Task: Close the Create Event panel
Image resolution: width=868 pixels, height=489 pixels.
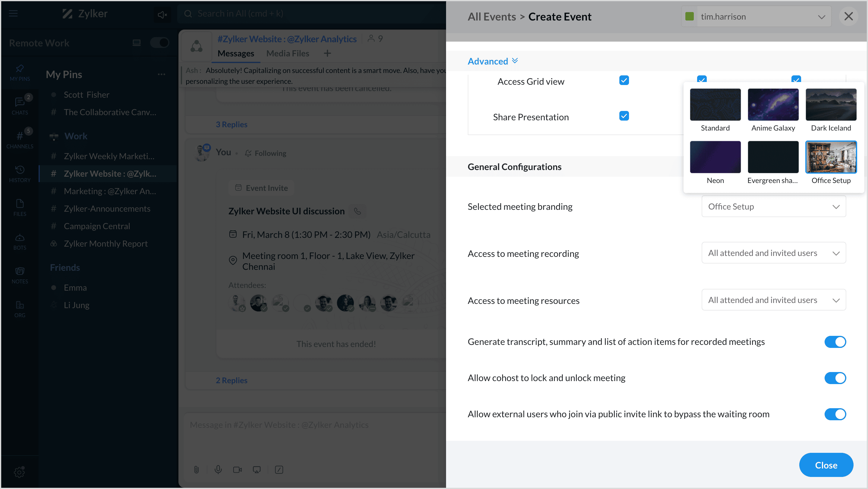Action: 848,16
